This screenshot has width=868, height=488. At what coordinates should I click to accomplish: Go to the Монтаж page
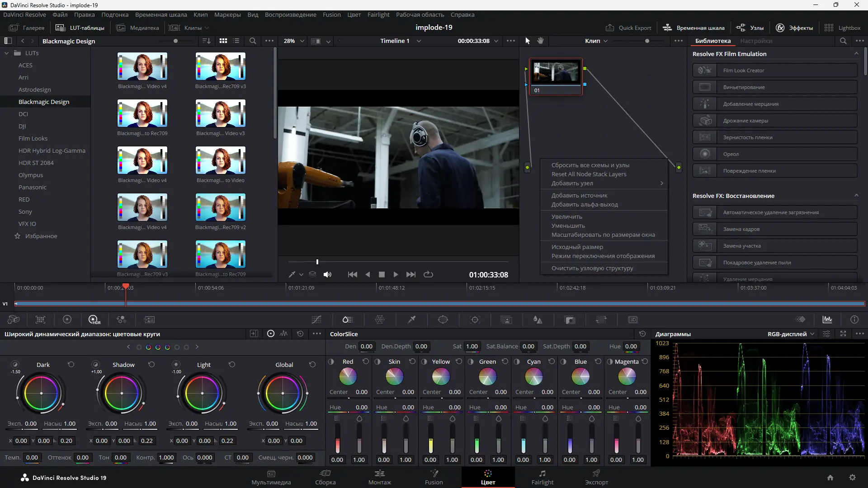tap(379, 477)
